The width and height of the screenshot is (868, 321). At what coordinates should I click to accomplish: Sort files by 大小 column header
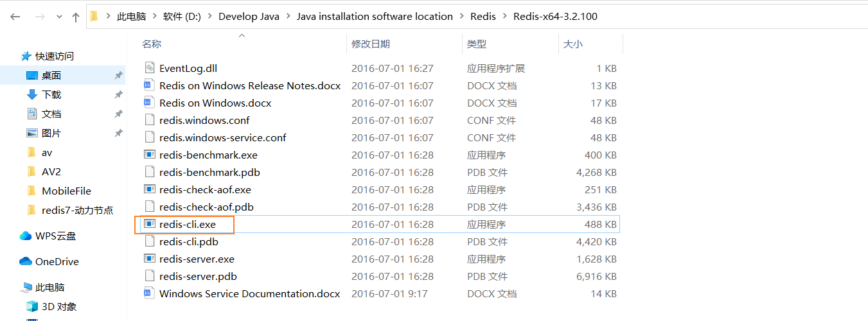pyautogui.click(x=573, y=44)
